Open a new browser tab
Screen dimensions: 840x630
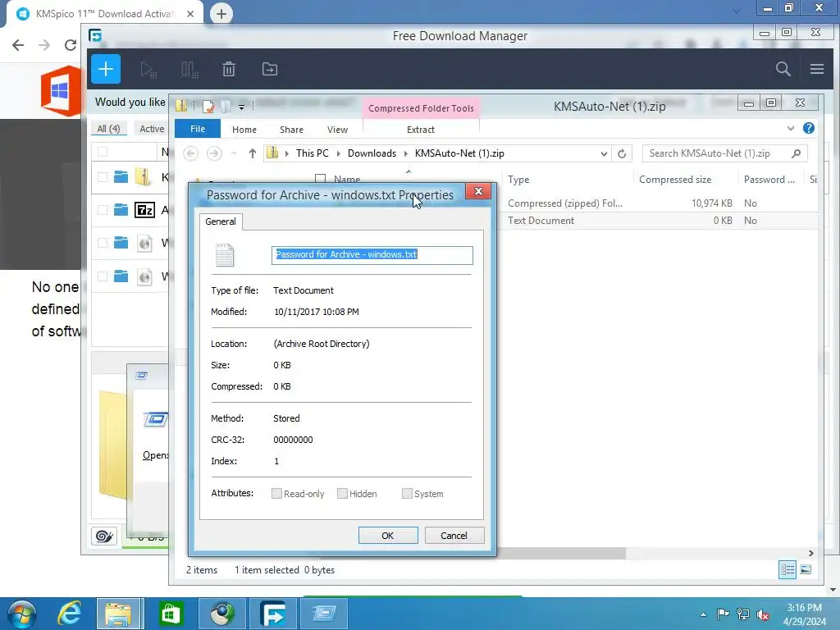tap(221, 13)
